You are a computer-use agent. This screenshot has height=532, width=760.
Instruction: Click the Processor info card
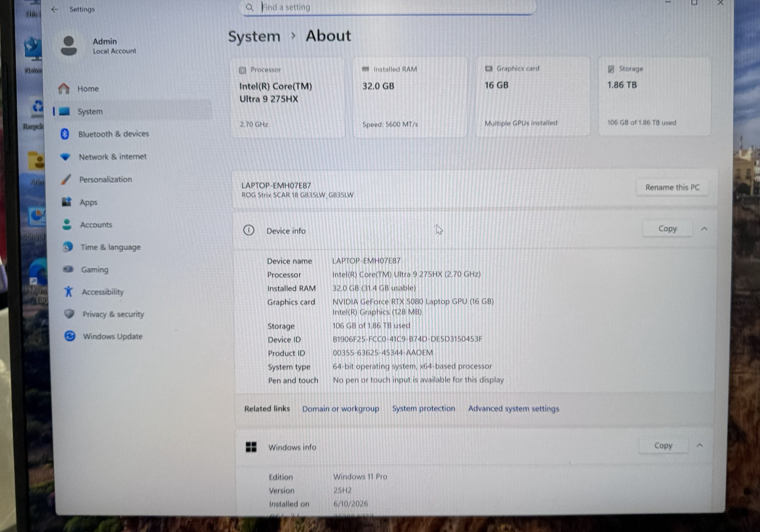[288, 98]
